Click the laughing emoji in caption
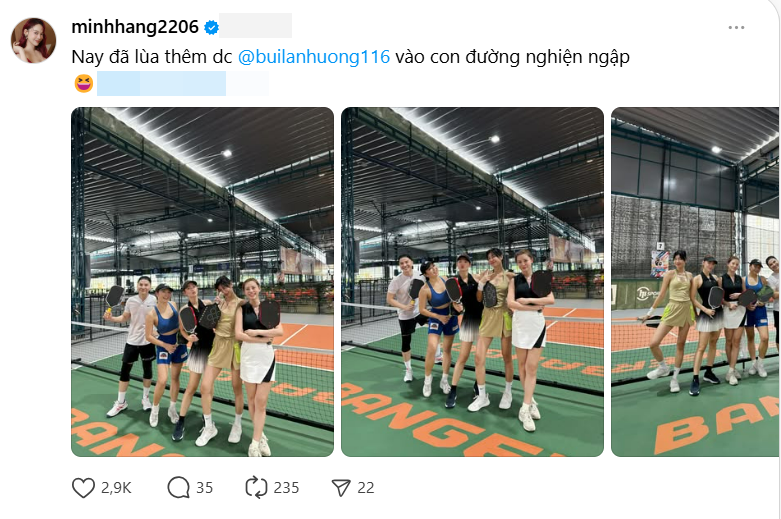 tap(84, 83)
